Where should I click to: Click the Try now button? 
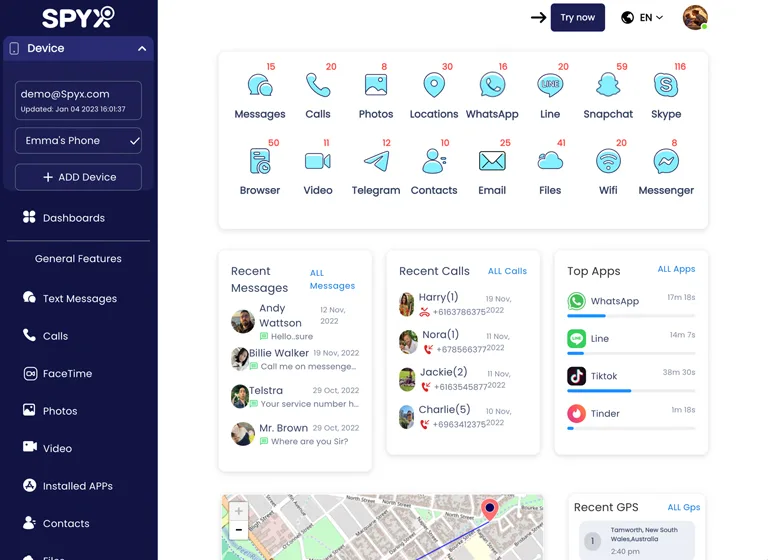click(x=577, y=18)
